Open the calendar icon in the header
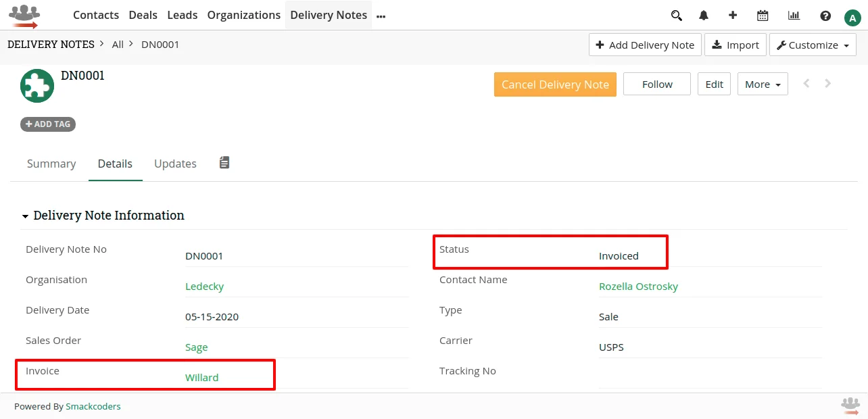Image resolution: width=868 pixels, height=419 pixels. (763, 15)
